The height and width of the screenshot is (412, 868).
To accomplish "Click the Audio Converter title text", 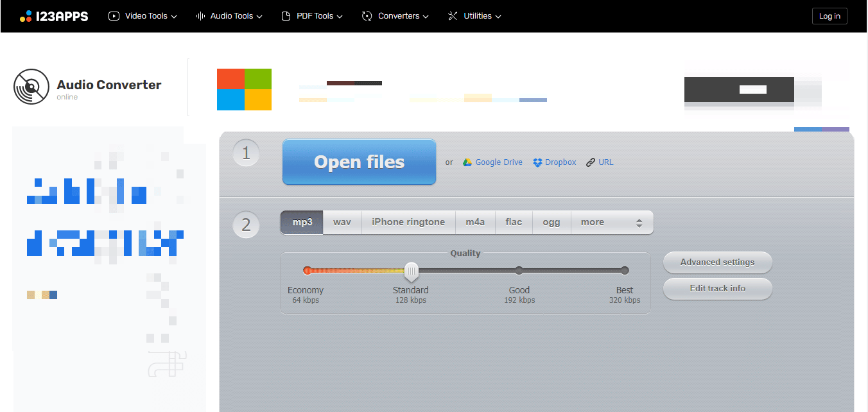I will 109,85.
